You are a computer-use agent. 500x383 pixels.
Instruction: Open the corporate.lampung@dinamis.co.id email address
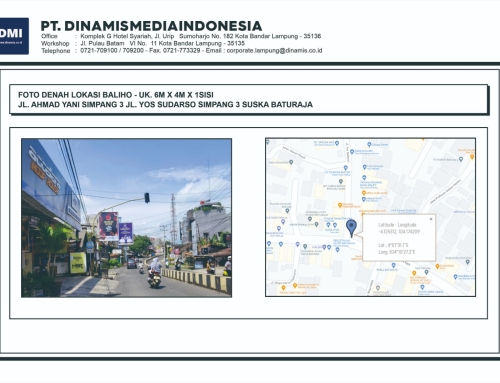coord(274,51)
